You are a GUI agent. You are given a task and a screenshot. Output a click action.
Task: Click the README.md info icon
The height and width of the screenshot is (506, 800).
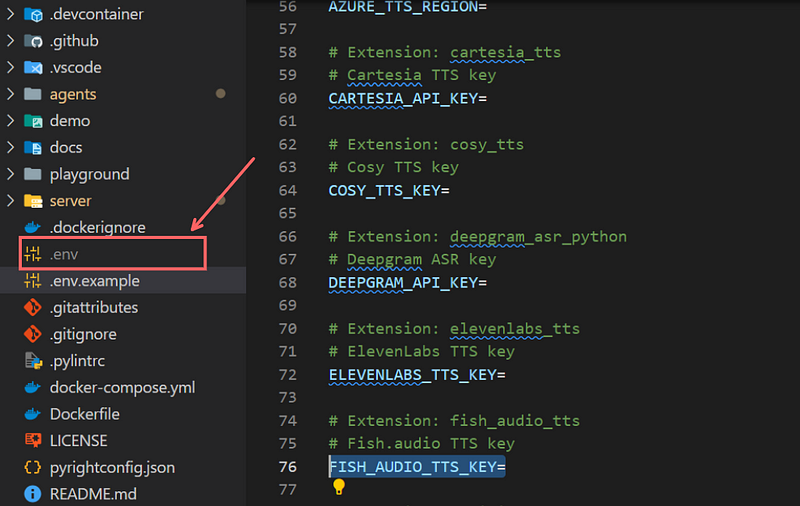[33, 494]
